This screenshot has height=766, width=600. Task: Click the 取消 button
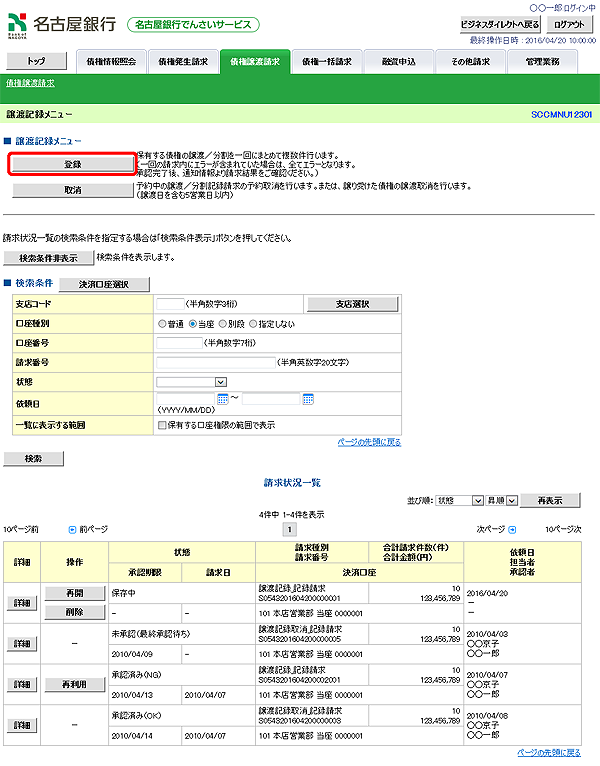click(72, 190)
